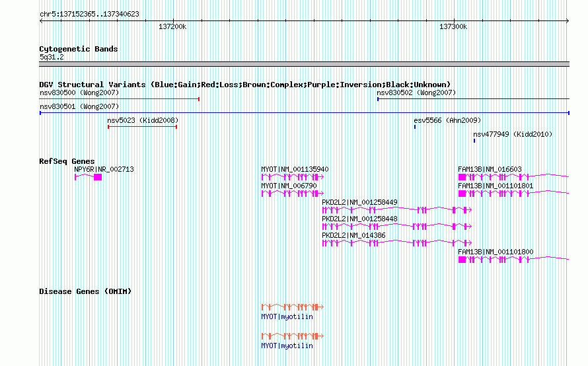Select the PKD2L2 NM_001258448 gene glyph
This screenshot has width=588, height=366.
pyautogui.click(x=397, y=227)
